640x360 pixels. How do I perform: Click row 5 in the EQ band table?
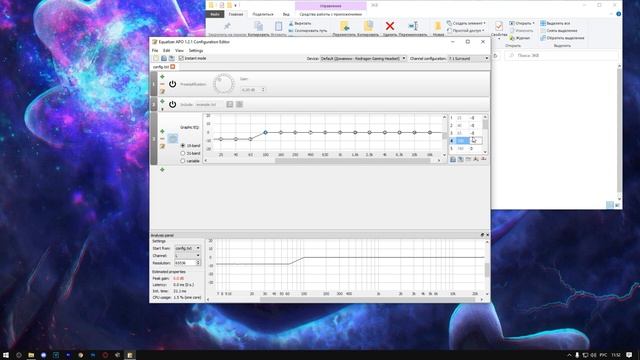(465, 149)
